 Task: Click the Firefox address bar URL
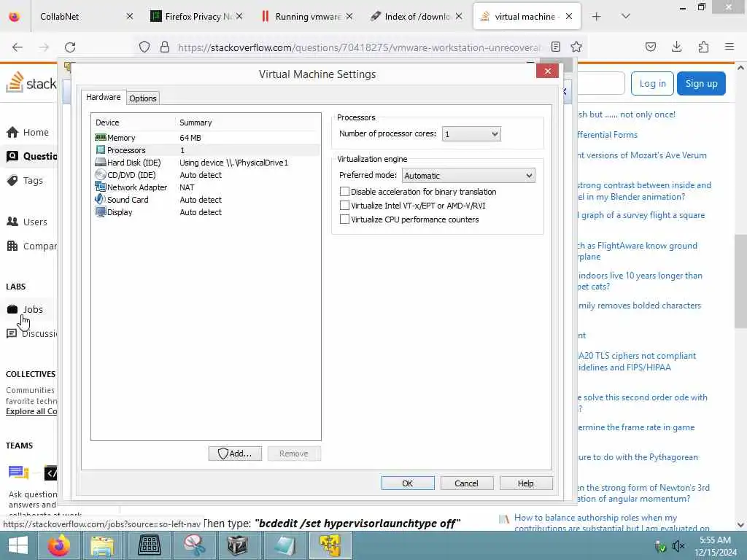point(359,47)
